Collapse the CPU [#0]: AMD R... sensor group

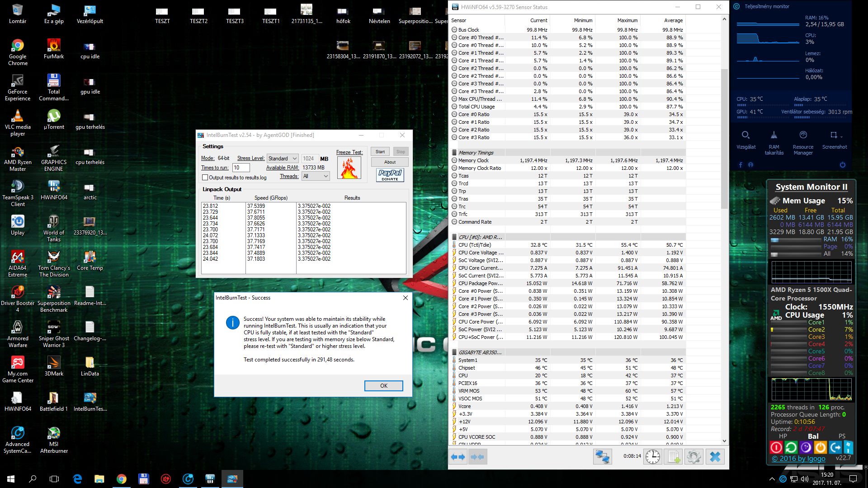(454, 237)
